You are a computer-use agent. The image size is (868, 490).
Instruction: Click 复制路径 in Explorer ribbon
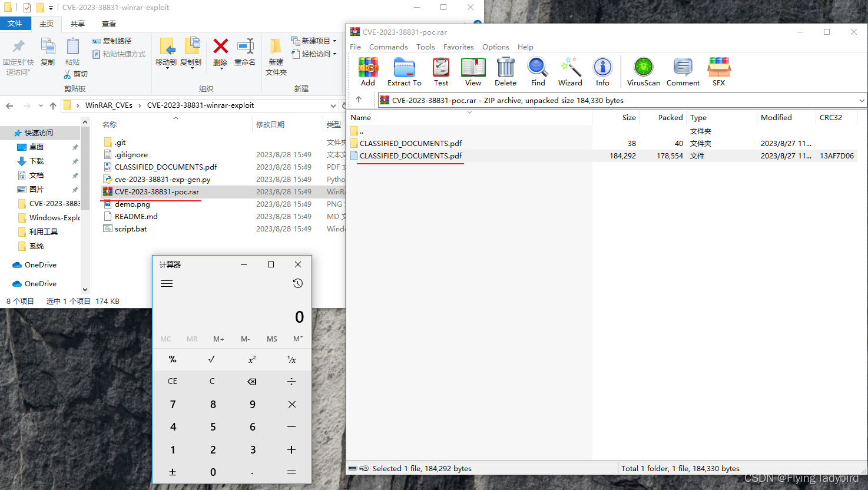coord(112,41)
